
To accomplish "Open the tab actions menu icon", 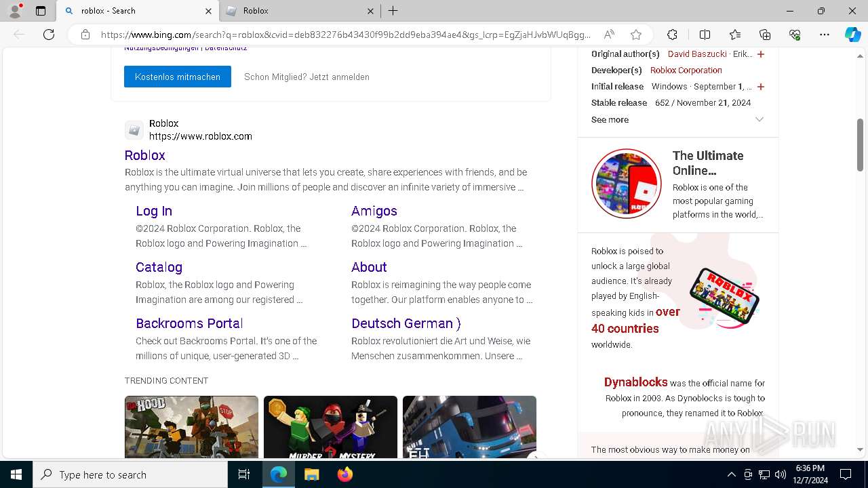I will [41, 11].
